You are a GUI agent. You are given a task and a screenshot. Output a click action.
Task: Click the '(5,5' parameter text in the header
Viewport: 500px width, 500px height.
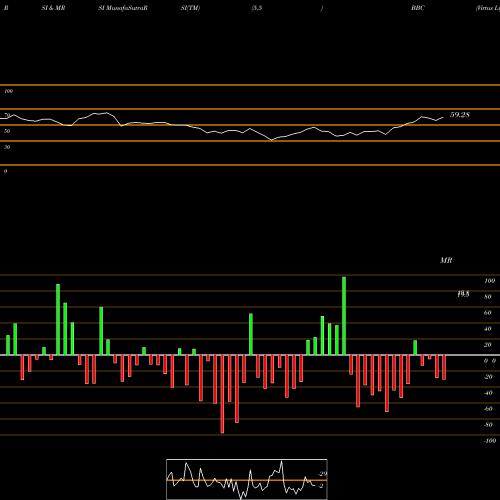(x=257, y=8)
